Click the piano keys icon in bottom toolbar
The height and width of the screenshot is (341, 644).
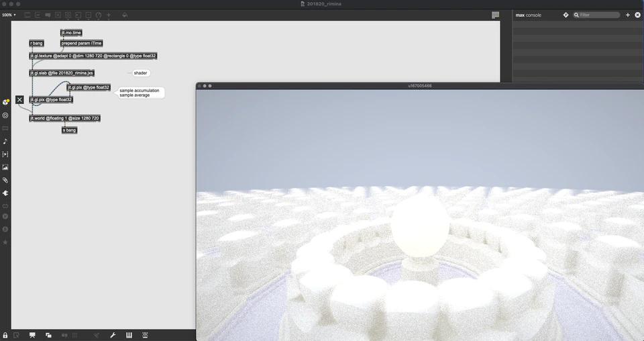129,335
